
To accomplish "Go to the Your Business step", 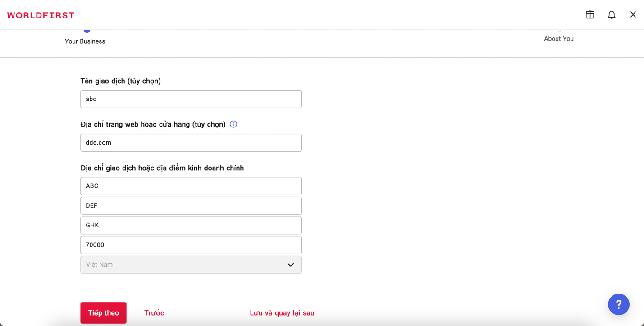I will pyautogui.click(x=85, y=41).
